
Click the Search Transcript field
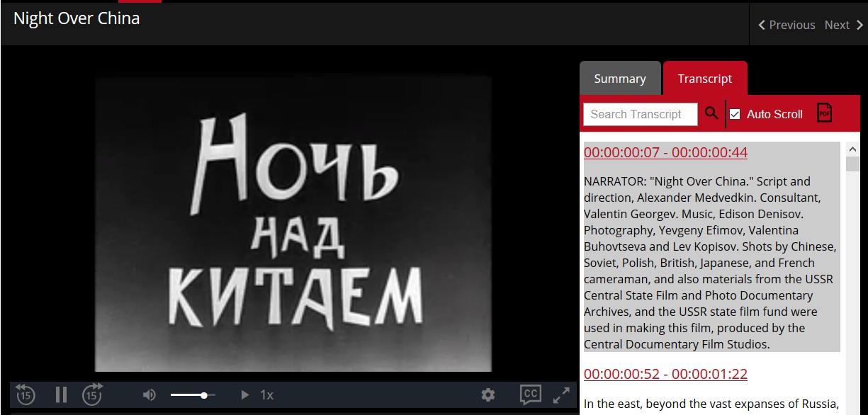[640, 114]
